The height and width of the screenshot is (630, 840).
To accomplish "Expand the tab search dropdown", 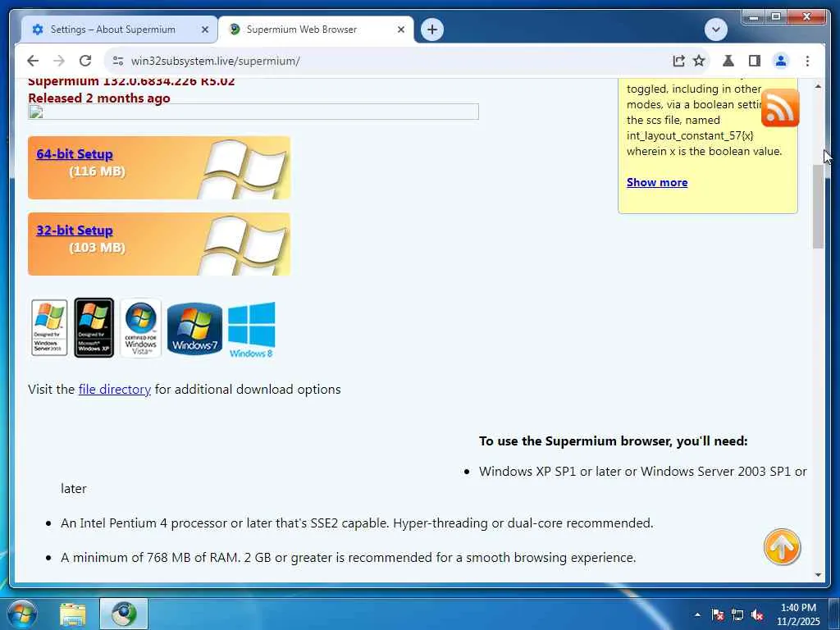I will [715, 30].
